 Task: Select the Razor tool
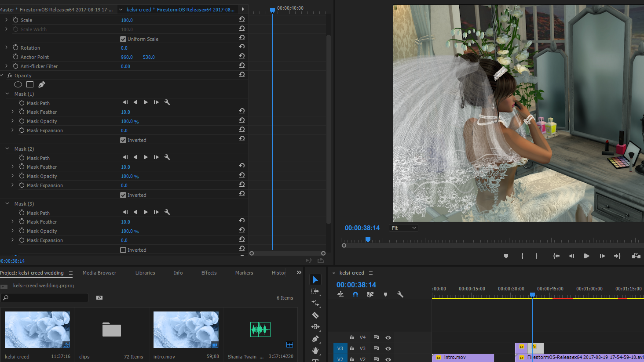pyautogui.click(x=315, y=315)
